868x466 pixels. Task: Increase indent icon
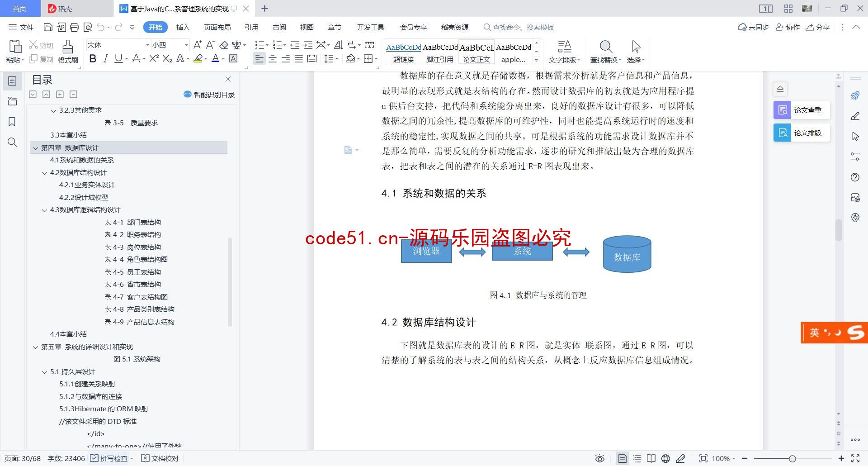coord(308,45)
